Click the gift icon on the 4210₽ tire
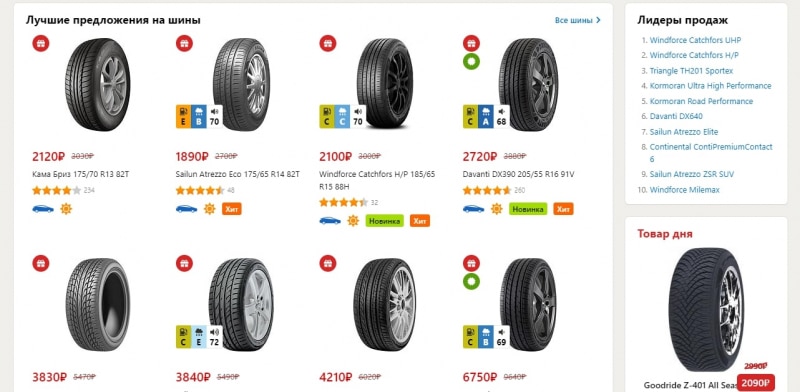Viewport: 800px width, 392px height. point(328,263)
